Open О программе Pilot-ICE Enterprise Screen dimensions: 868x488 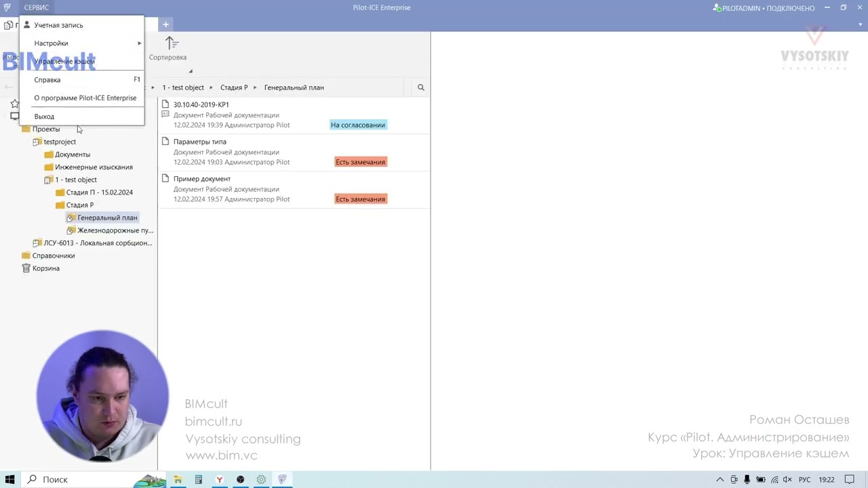(x=81, y=98)
